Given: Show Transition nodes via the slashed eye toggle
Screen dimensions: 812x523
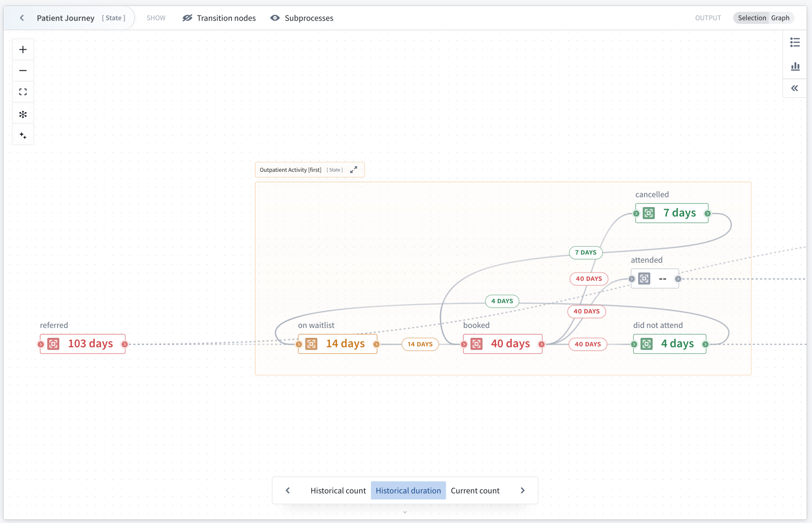Looking at the screenshot, I should point(187,18).
